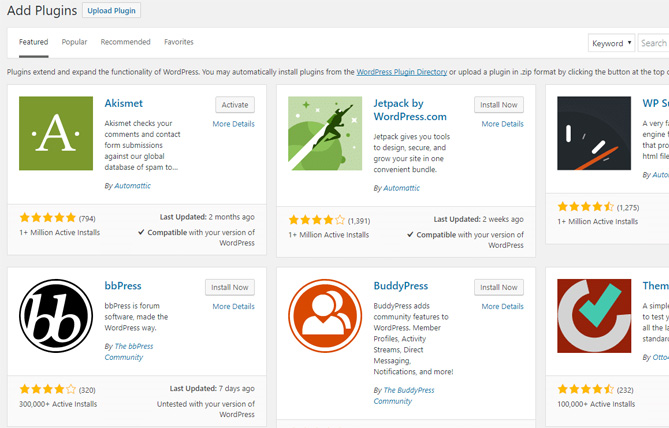Open the BuddyPress title link

point(401,286)
